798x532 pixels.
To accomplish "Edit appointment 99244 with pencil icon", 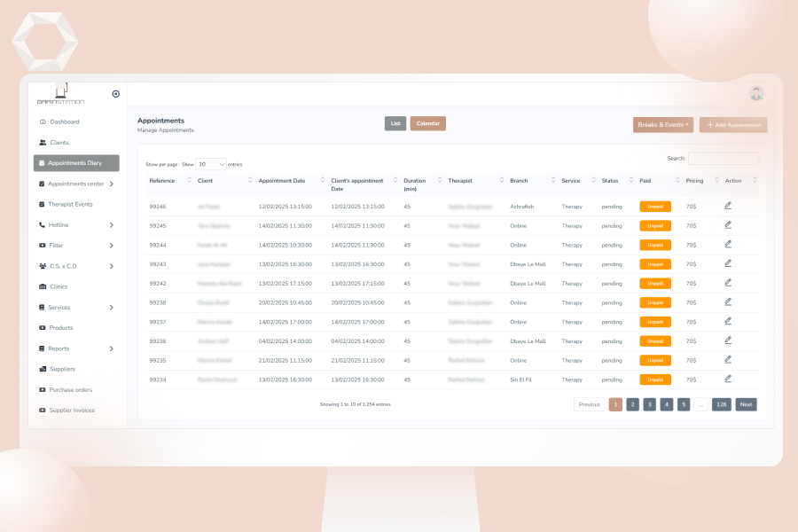I will pos(728,245).
